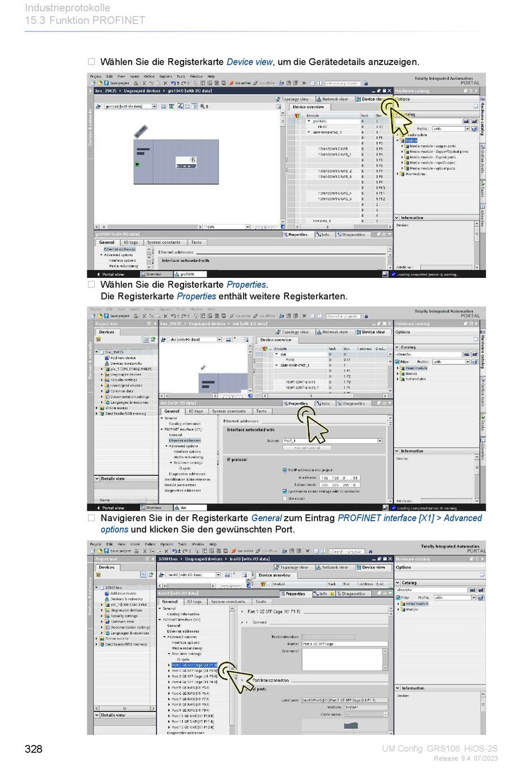Click zoom magnifier icon in grs1040 device toolbar
The image size is (532, 772).
[x=202, y=106]
